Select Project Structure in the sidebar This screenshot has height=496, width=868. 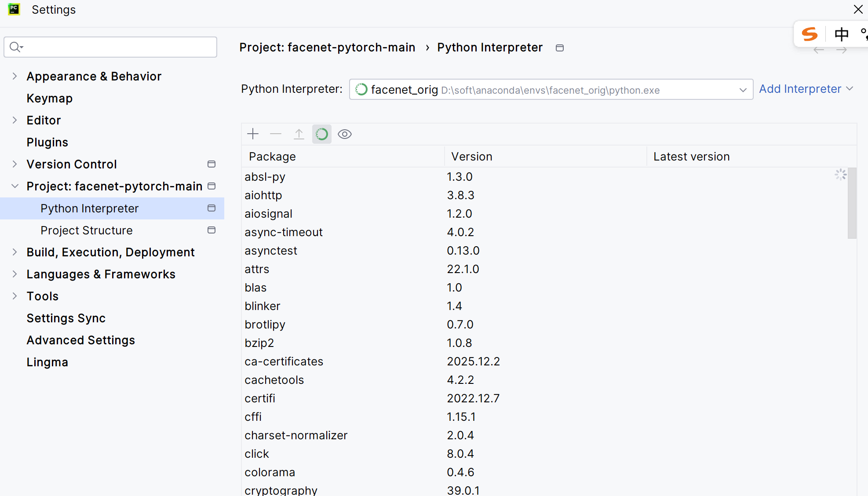87,230
